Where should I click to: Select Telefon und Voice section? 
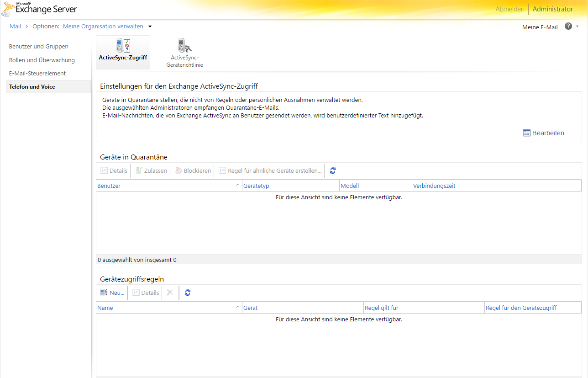tap(48, 86)
